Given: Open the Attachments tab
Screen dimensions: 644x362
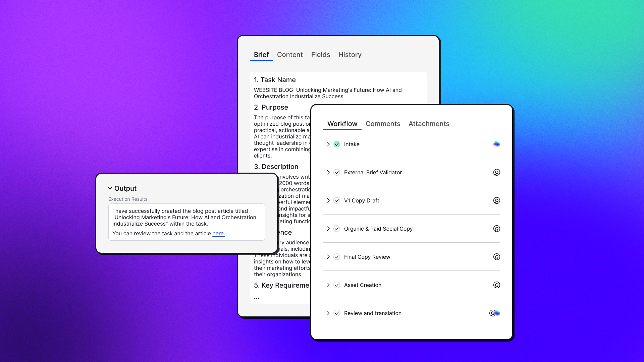Looking at the screenshot, I should tap(429, 124).
